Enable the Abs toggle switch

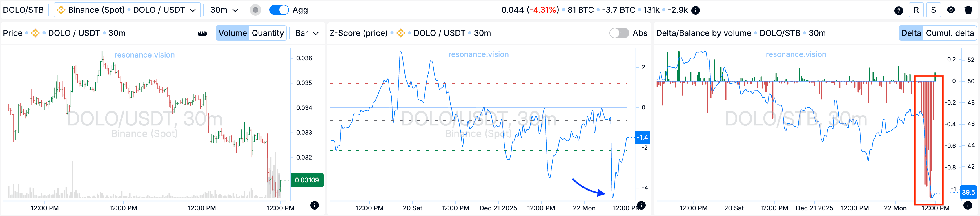pyautogui.click(x=618, y=33)
